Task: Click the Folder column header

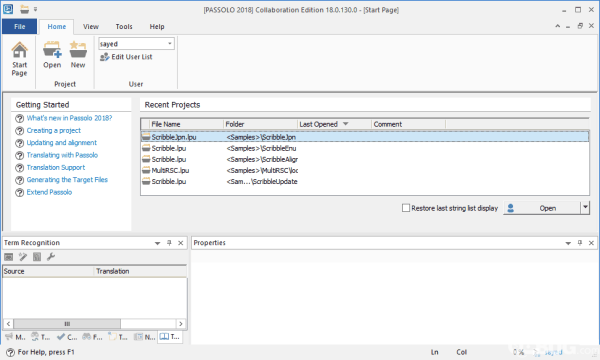Action: pos(260,124)
